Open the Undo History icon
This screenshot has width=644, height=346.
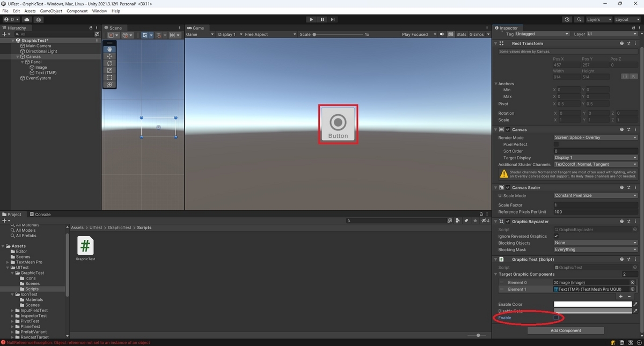pyautogui.click(x=567, y=19)
